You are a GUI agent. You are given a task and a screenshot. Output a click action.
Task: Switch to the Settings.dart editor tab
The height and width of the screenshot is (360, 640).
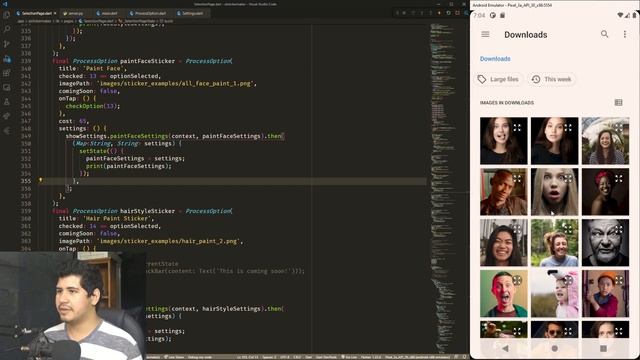(191, 13)
